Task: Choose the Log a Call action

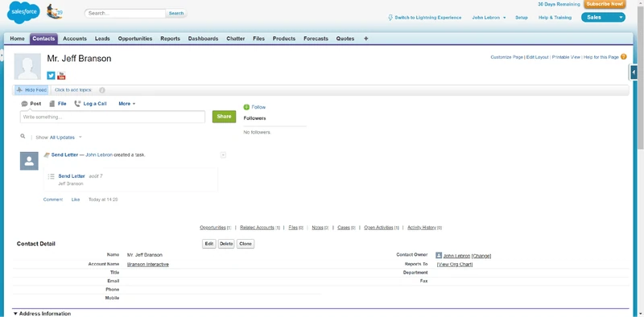Action: pos(90,104)
